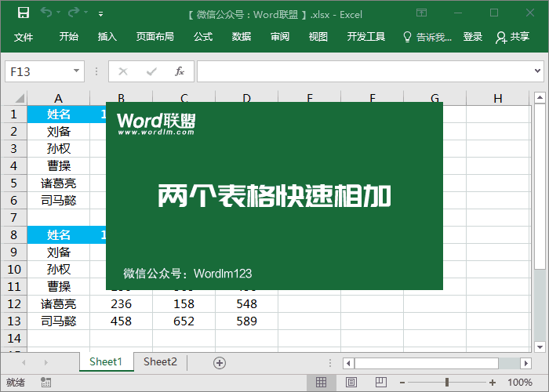Switch to the 数据 ribbon tab
The height and width of the screenshot is (392, 549).
click(242, 36)
